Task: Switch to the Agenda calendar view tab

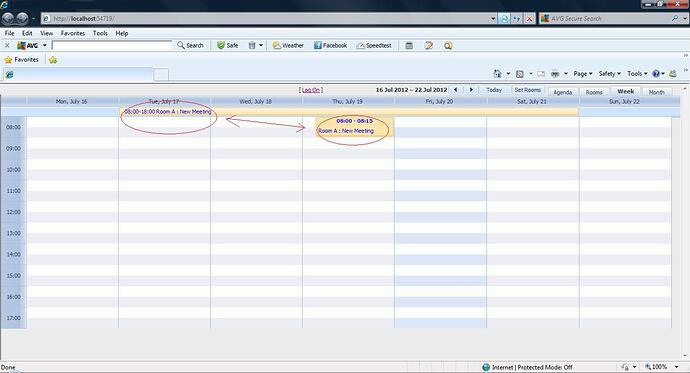Action: pos(562,92)
